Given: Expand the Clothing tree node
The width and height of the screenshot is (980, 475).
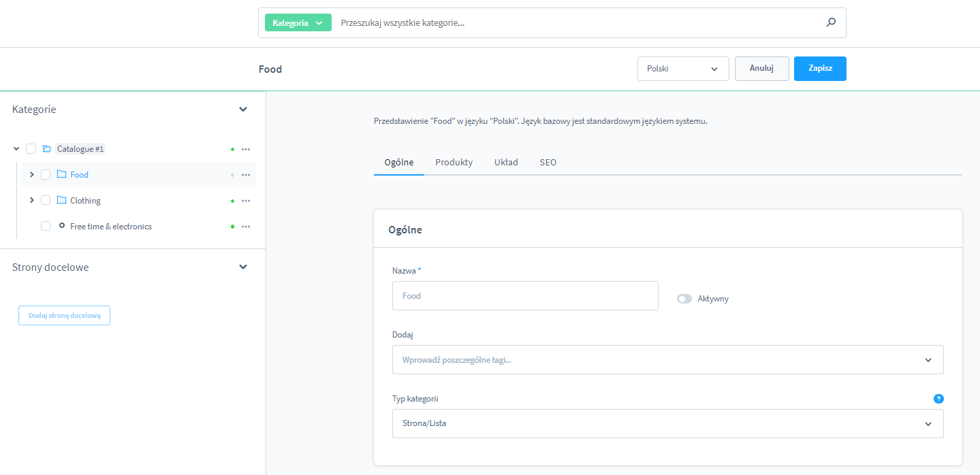Looking at the screenshot, I should pos(31,201).
